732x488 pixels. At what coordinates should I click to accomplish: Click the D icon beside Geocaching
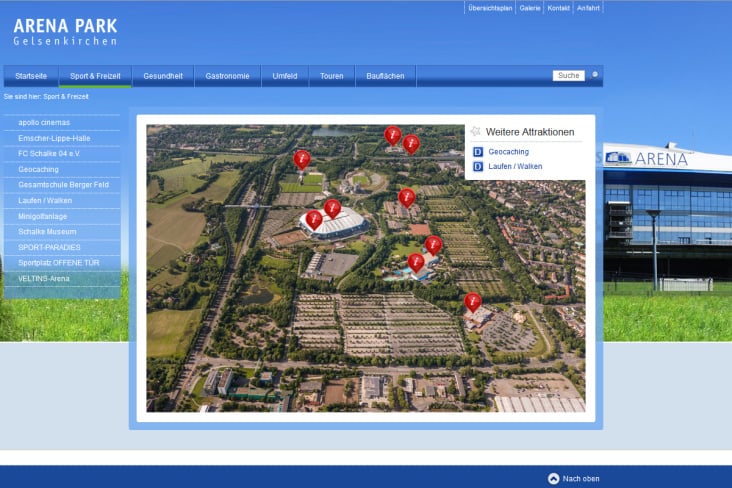pos(478,152)
